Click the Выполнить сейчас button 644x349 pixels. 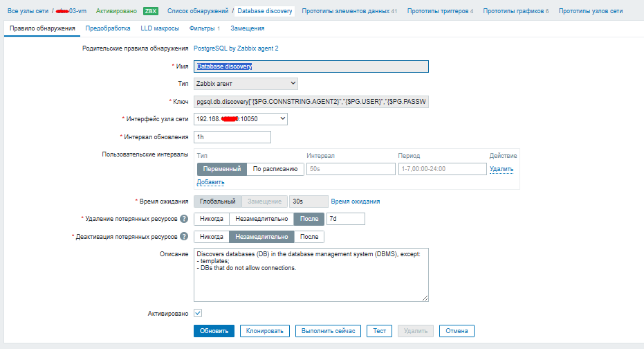click(328, 331)
